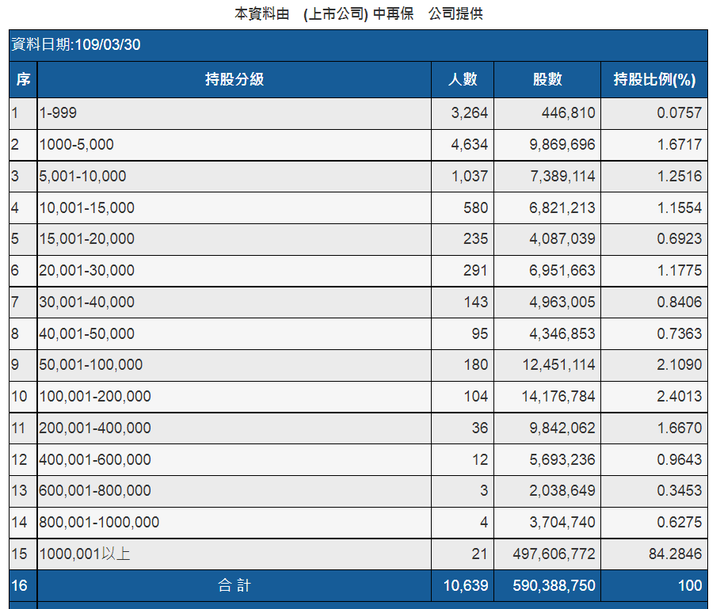Click the percentage 84.2846
Image resolution: width=720 pixels, height=609 pixels.
(675, 554)
